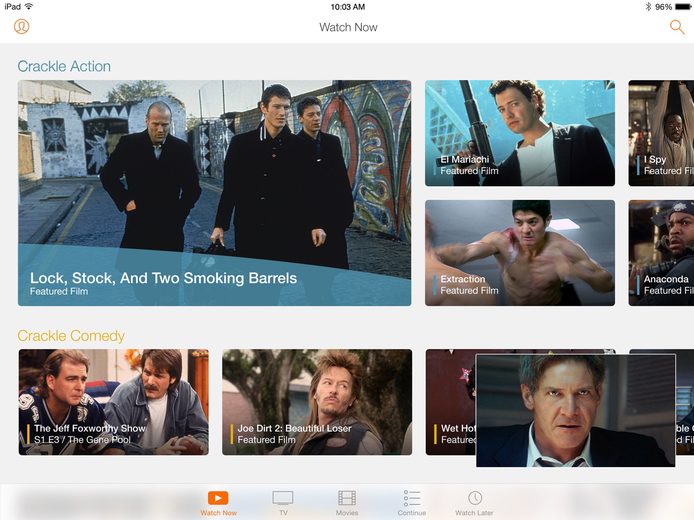Open the Wet Hot featured tile
This screenshot has width=694, height=520.
pos(450,402)
